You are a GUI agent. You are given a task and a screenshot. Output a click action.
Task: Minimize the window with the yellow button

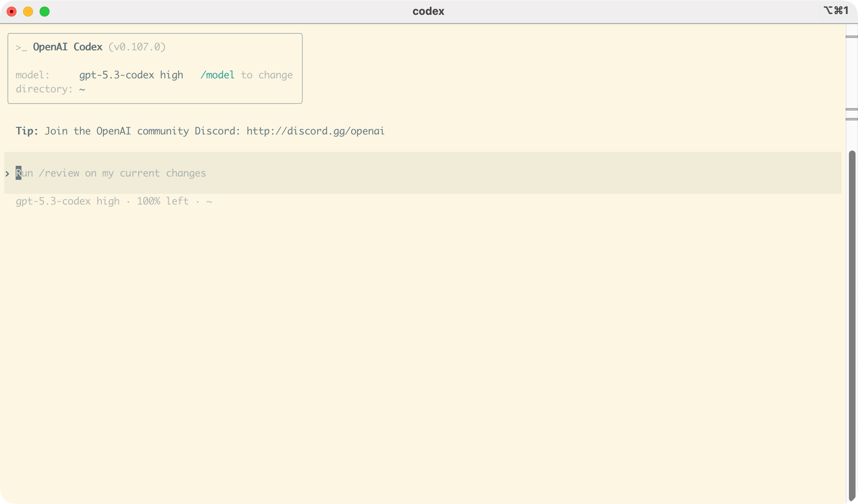pyautogui.click(x=28, y=12)
